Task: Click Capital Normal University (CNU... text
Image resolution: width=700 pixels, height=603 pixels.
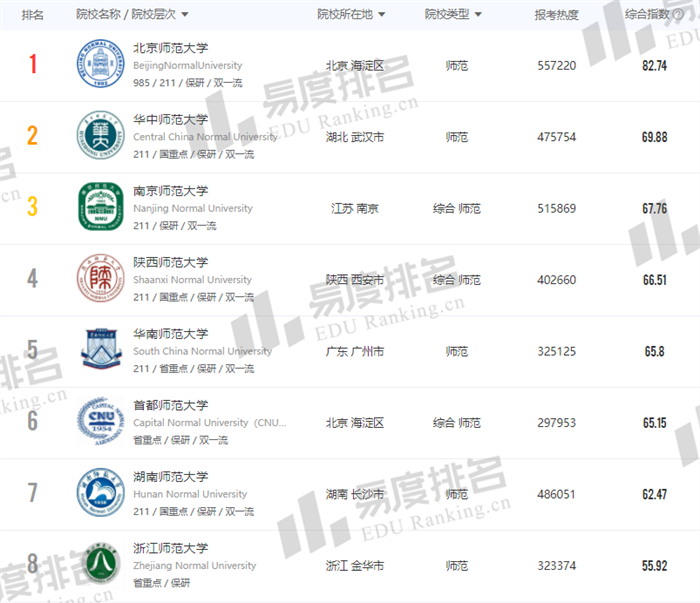Action: point(209,423)
